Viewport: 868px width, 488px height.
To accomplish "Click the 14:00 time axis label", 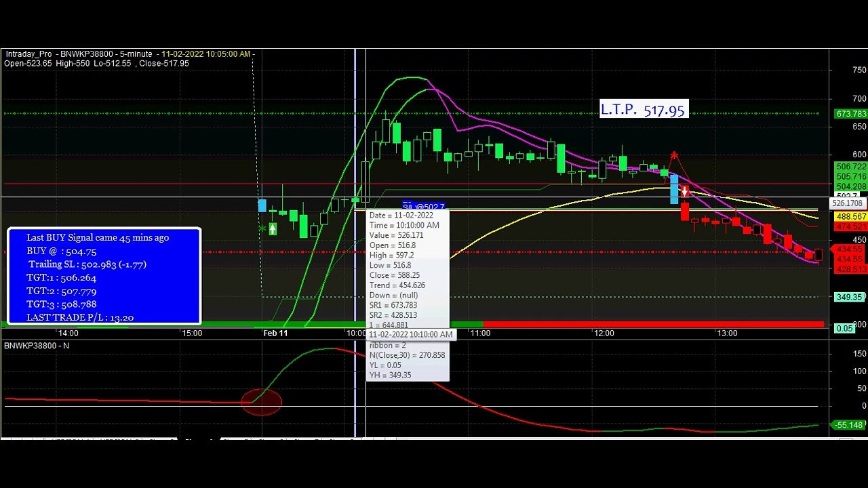I will pyautogui.click(x=68, y=333).
